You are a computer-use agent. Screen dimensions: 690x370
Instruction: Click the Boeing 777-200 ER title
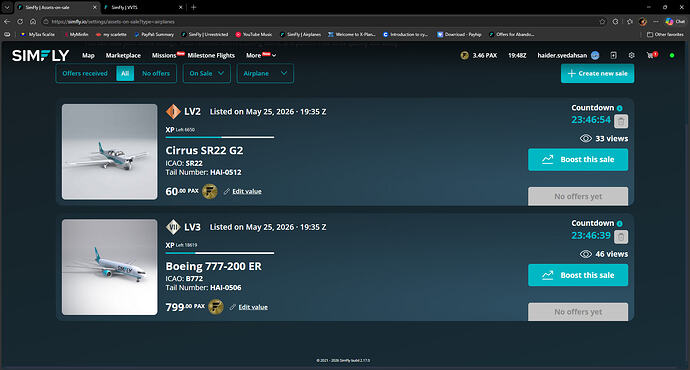point(213,266)
